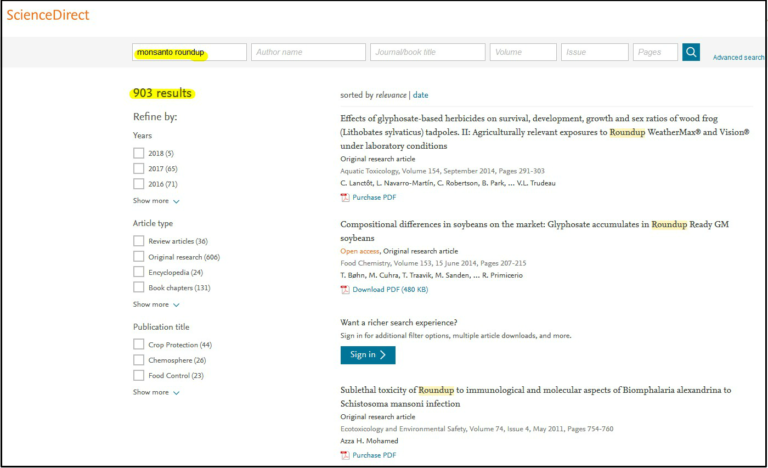Focus the Pages field
768x468 pixels.
[655, 52]
